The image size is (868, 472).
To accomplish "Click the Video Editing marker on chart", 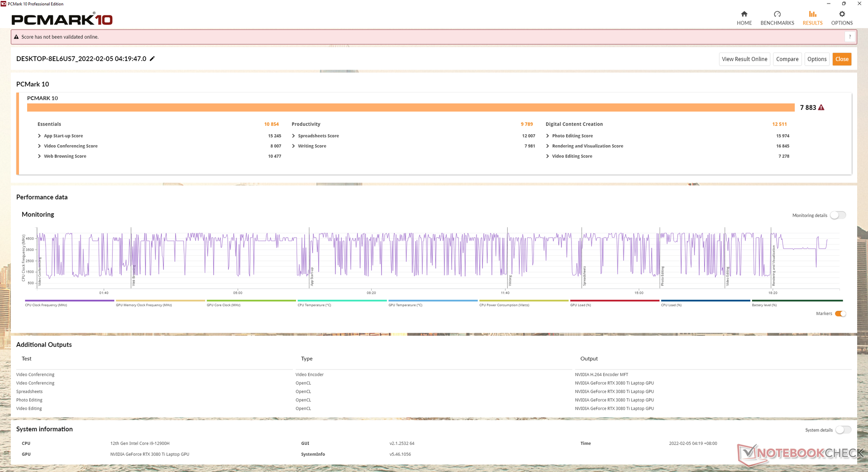I will pyautogui.click(x=727, y=276).
